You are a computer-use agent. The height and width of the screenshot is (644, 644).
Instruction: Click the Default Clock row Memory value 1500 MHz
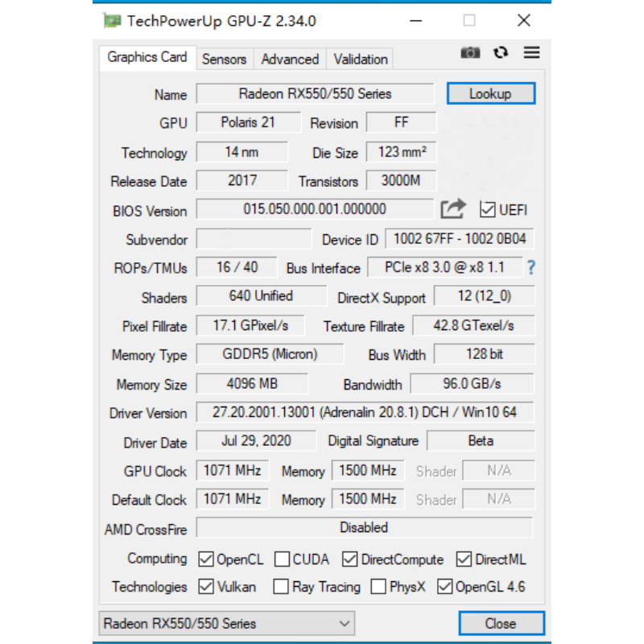368,499
